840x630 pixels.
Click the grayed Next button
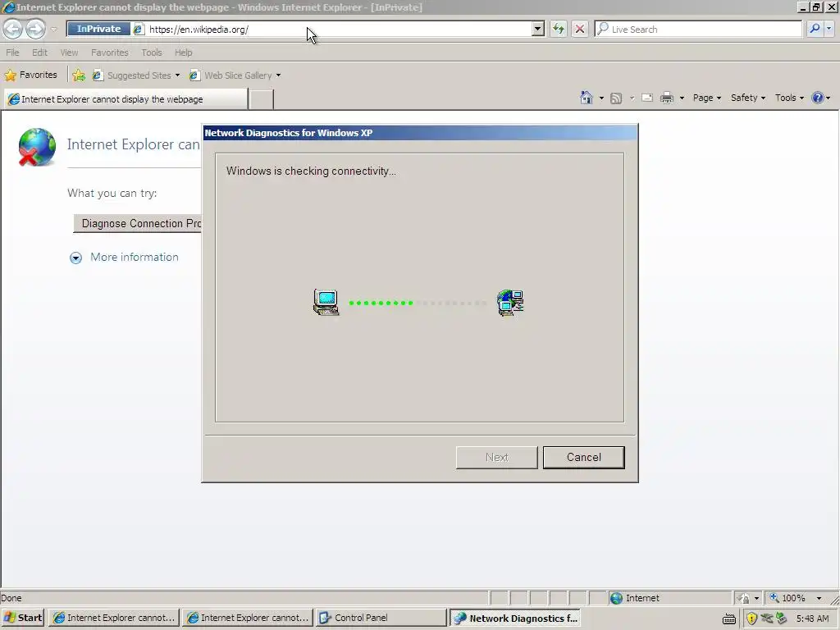496,458
